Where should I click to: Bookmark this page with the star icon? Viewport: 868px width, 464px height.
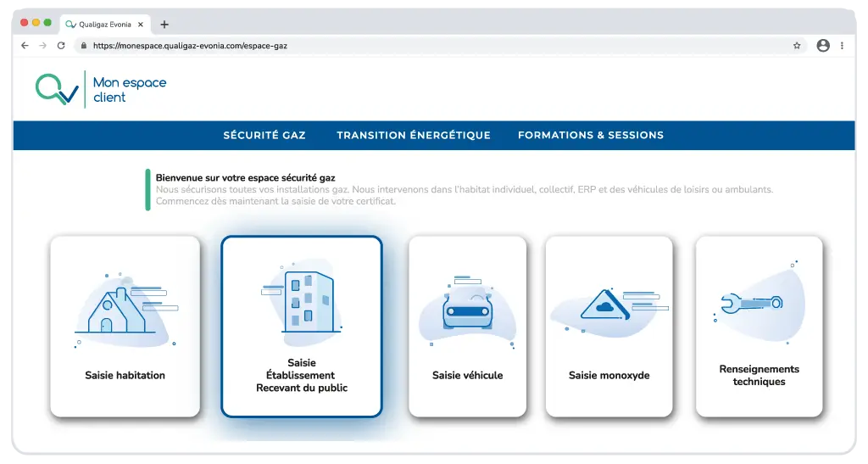tap(797, 46)
